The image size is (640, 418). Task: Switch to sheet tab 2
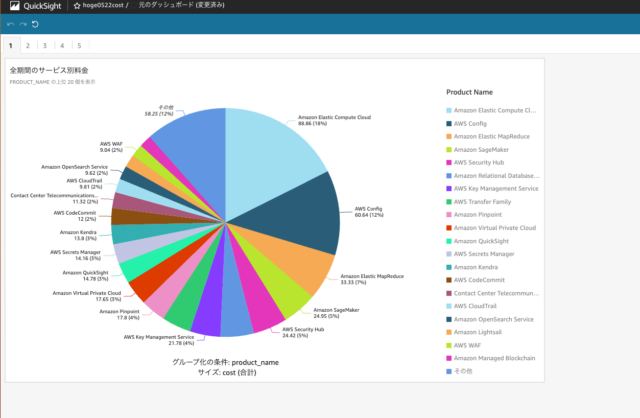point(28,45)
